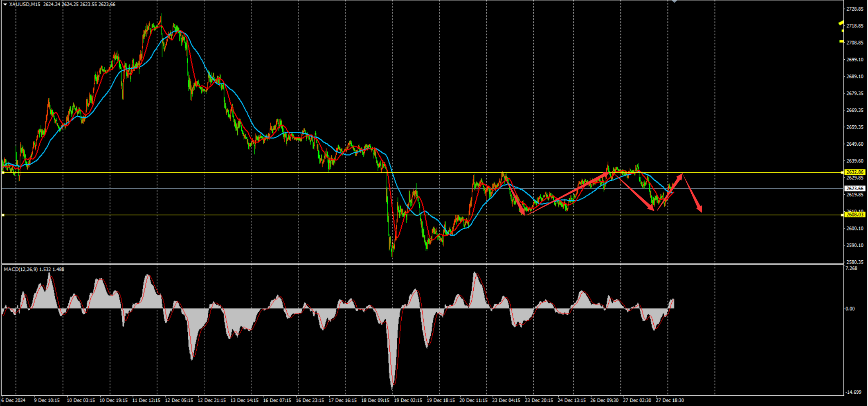
Task: Click the yellow 2632.86 price tag
Action: (x=855, y=172)
